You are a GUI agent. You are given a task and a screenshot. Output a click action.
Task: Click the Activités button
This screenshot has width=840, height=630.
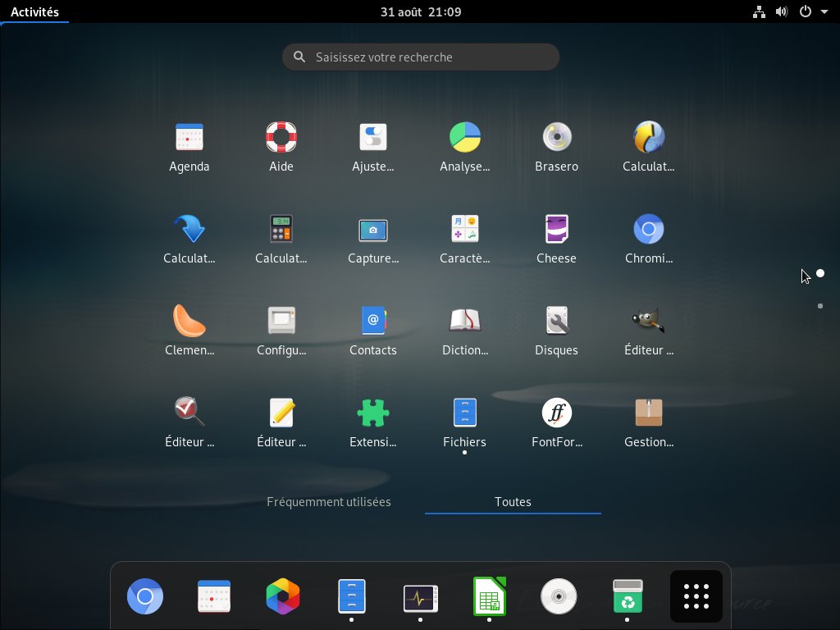34,11
